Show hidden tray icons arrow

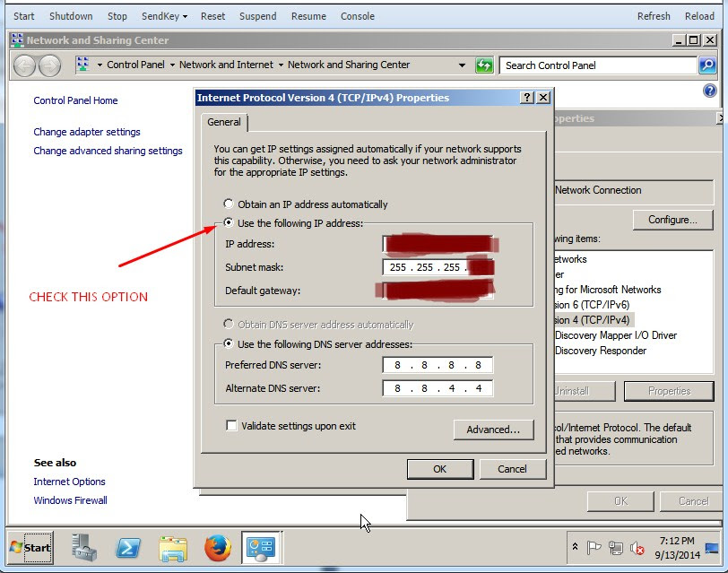(575, 546)
